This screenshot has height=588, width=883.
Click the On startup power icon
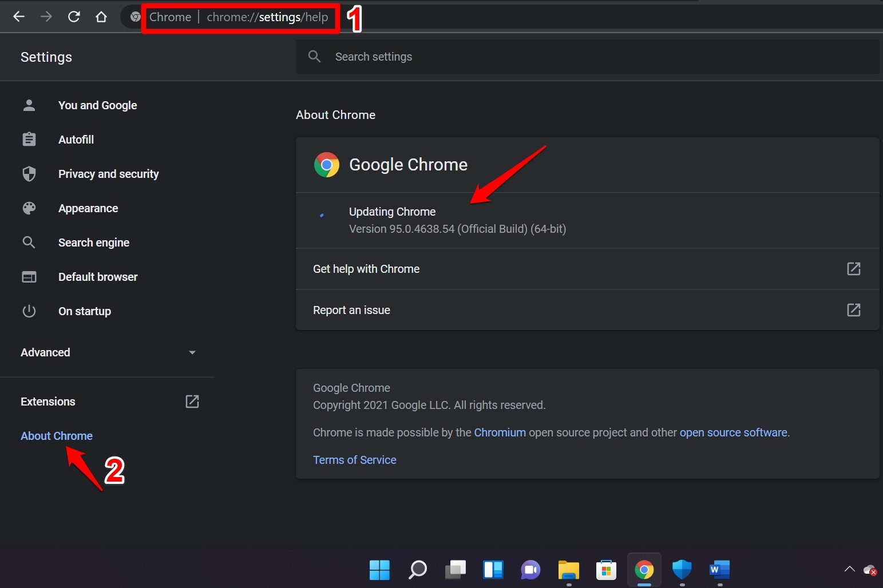(29, 311)
